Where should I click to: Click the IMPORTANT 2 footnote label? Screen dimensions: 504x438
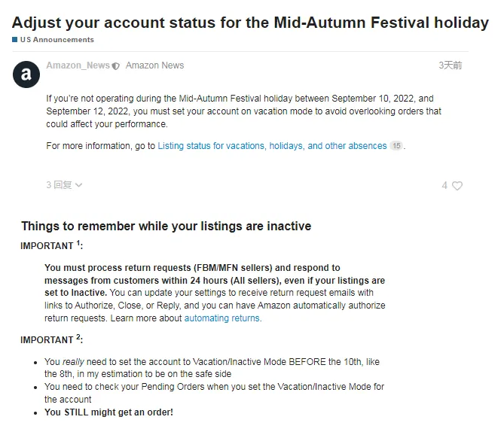coord(52,339)
